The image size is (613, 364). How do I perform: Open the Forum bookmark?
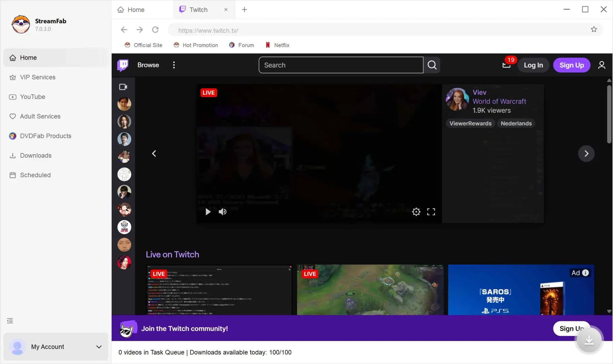(x=241, y=45)
